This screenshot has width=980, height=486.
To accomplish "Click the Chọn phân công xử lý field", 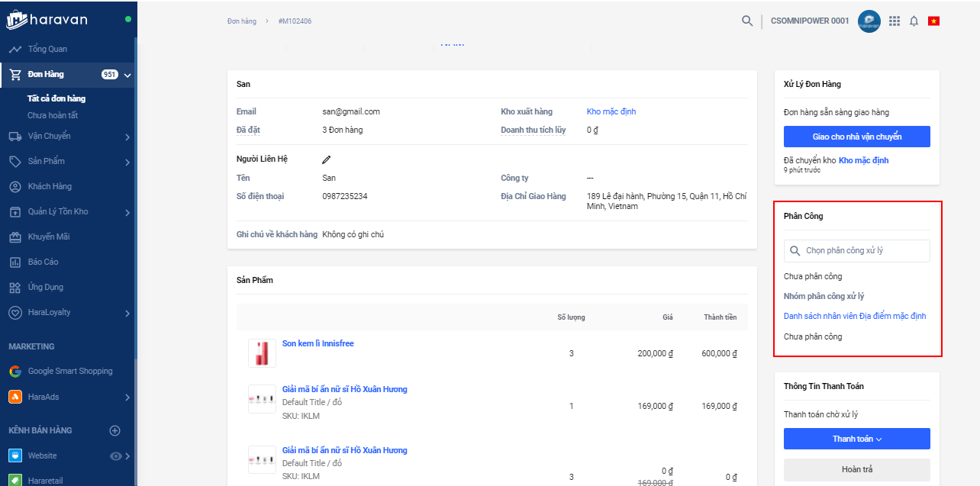I will click(x=856, y=250).
